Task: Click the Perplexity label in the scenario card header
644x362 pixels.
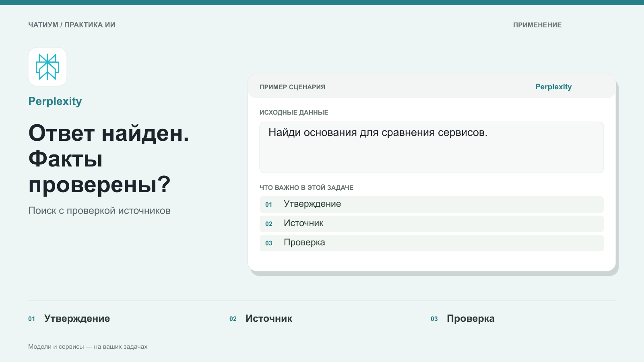Action: pyautogui.click(x=553, y=87)
